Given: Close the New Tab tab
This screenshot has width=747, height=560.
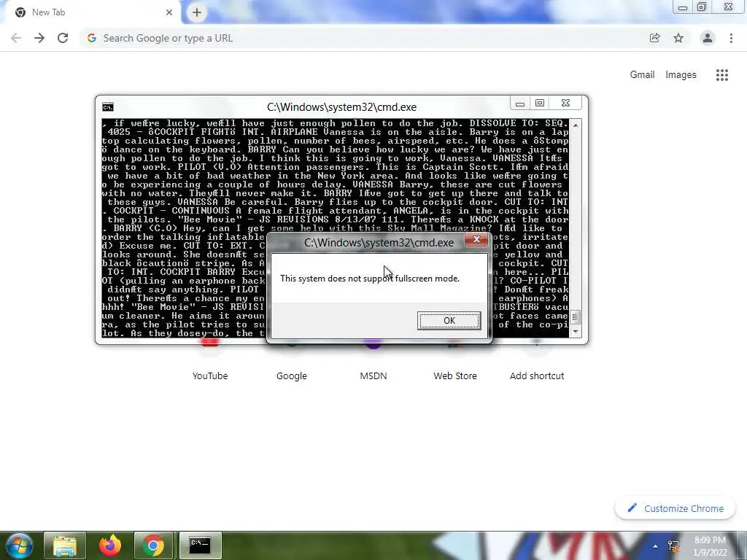Looking at the screenshot, I should click(x=169, y=12).
